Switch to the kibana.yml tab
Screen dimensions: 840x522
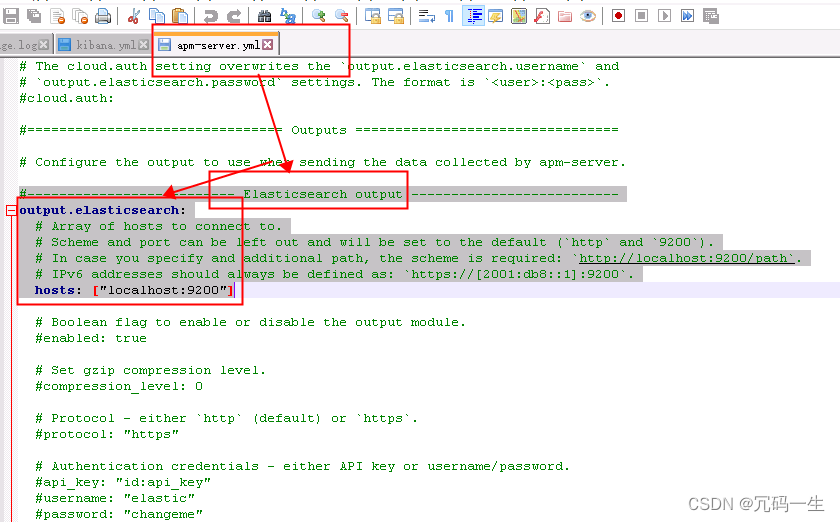pos(103,45)
